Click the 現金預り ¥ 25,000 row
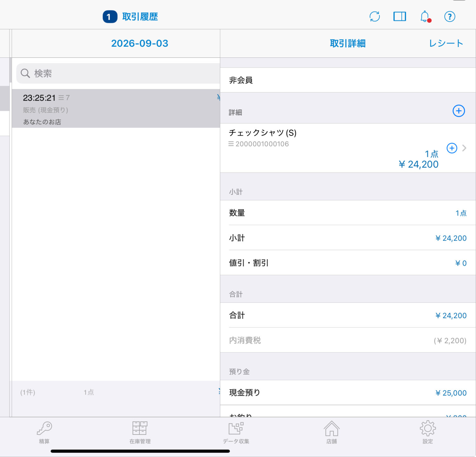 348,393
